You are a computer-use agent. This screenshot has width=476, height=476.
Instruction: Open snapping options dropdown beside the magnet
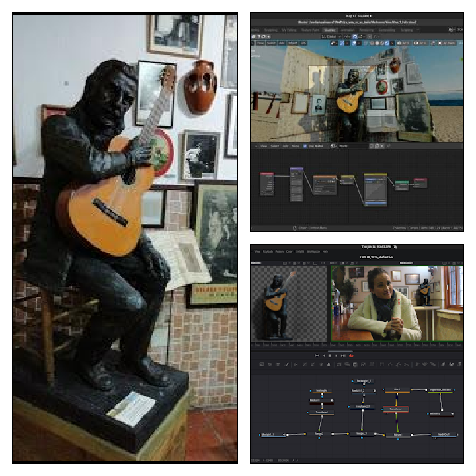tap(362, 37)
